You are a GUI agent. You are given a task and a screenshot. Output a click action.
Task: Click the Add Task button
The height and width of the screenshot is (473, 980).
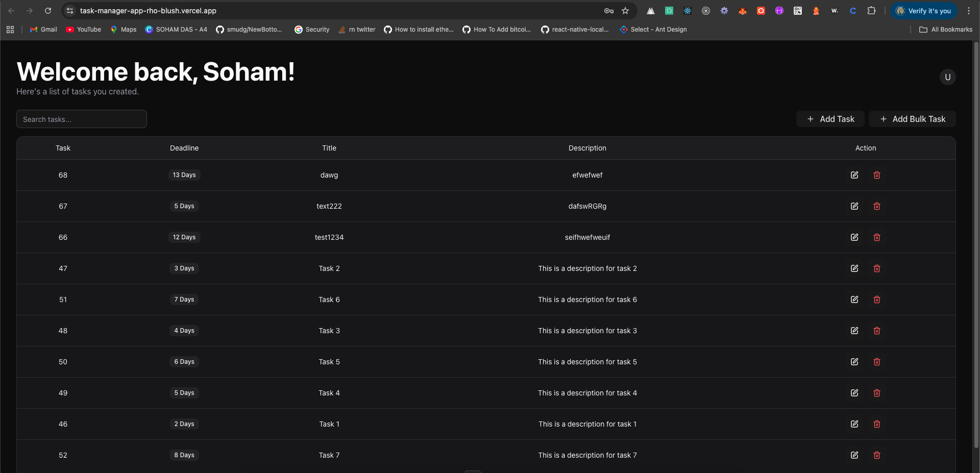830,119
